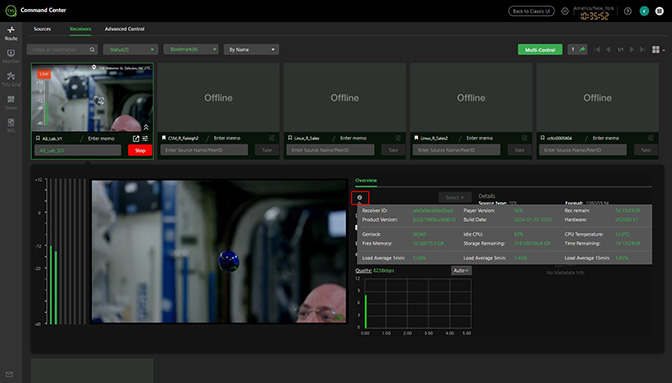Collapse the live receiver detail chevron
Screen dimensions: 672x383
click(146, 127)
